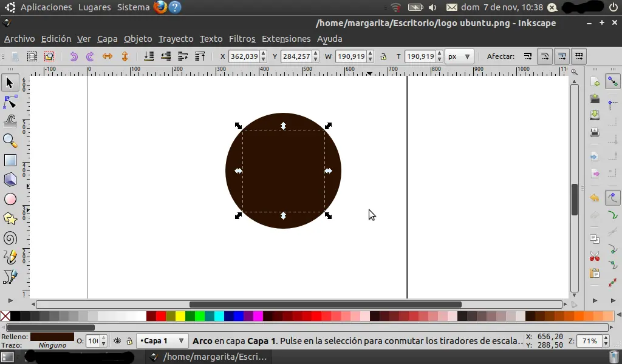Open the Filtros menu

pyautogui.click(x=242, y=38)
